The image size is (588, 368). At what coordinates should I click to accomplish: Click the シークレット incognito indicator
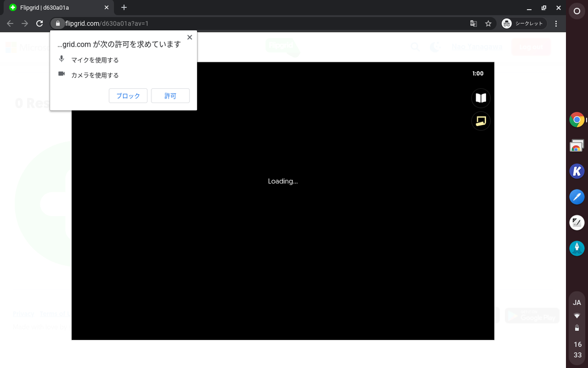click(524, 24)
